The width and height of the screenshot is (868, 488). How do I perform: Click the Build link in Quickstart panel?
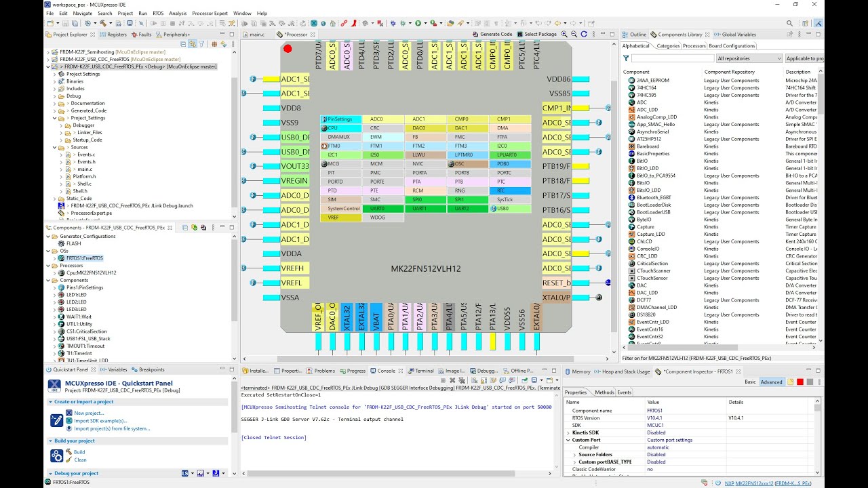[79, 452]
